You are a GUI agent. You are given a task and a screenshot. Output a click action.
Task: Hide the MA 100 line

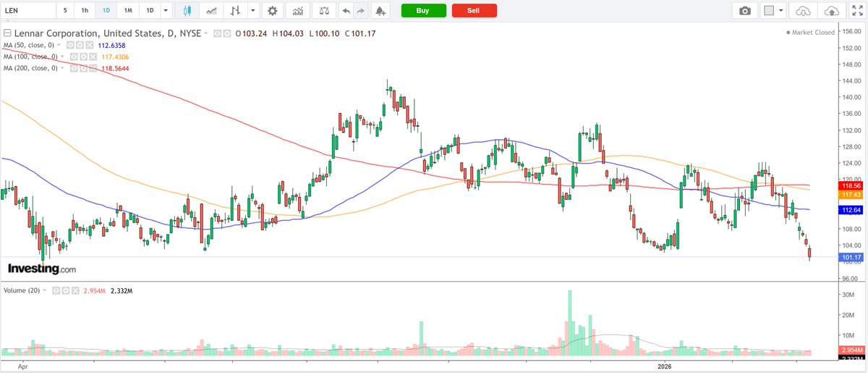pos(74,56)
